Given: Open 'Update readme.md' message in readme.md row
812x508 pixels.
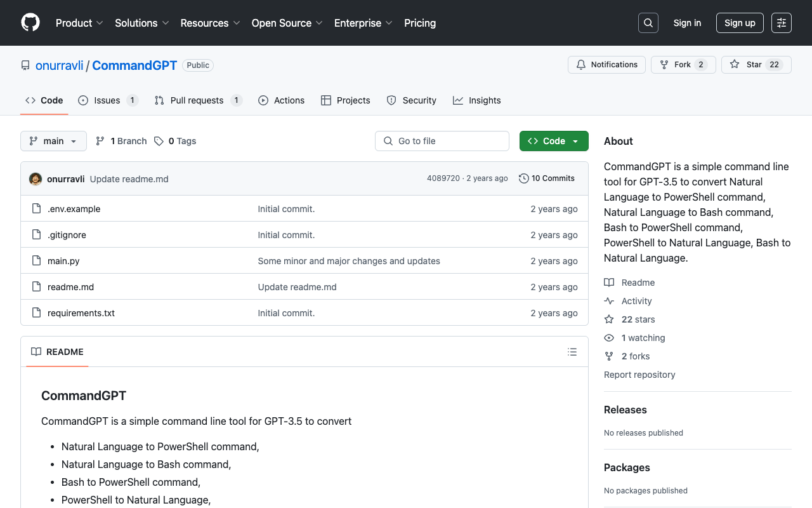Looking at the screenshot, I should point(297,287).
